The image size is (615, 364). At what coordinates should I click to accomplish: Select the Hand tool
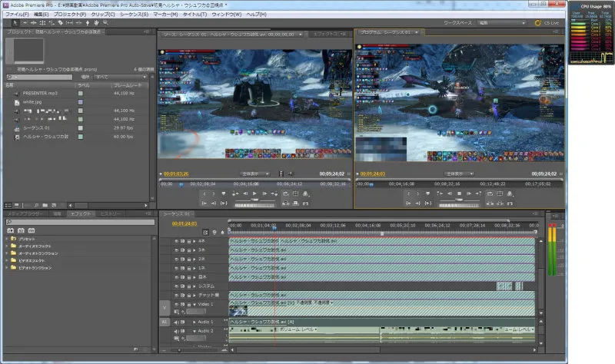pos(96,23)
